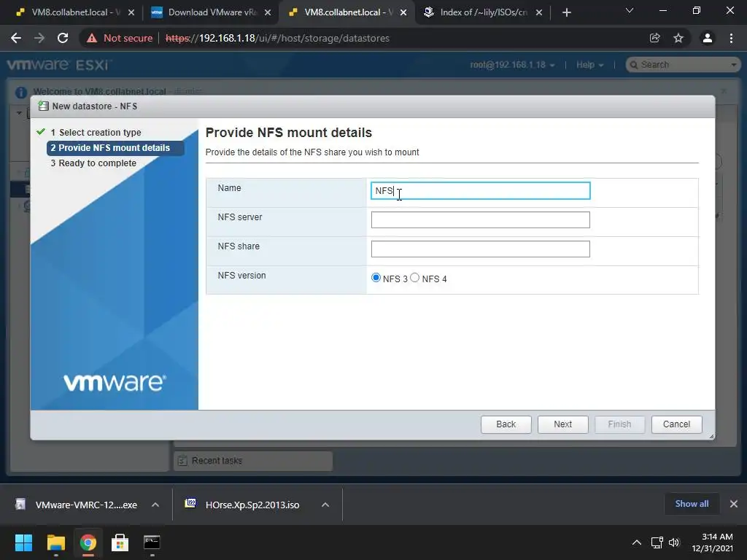Click the Chrome taskbar icon
Viewport: 747px width, 560px height.
coord(88,542)
